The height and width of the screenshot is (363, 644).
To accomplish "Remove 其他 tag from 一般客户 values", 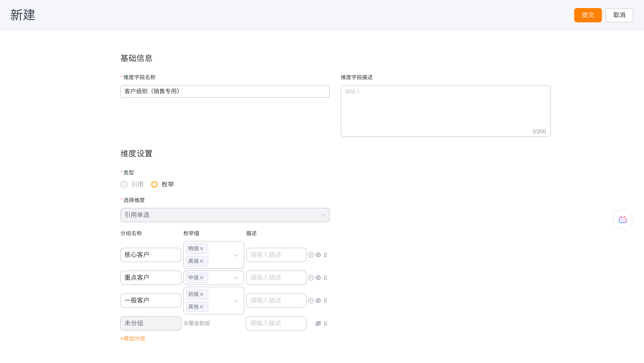I will (x=202, y=307).
